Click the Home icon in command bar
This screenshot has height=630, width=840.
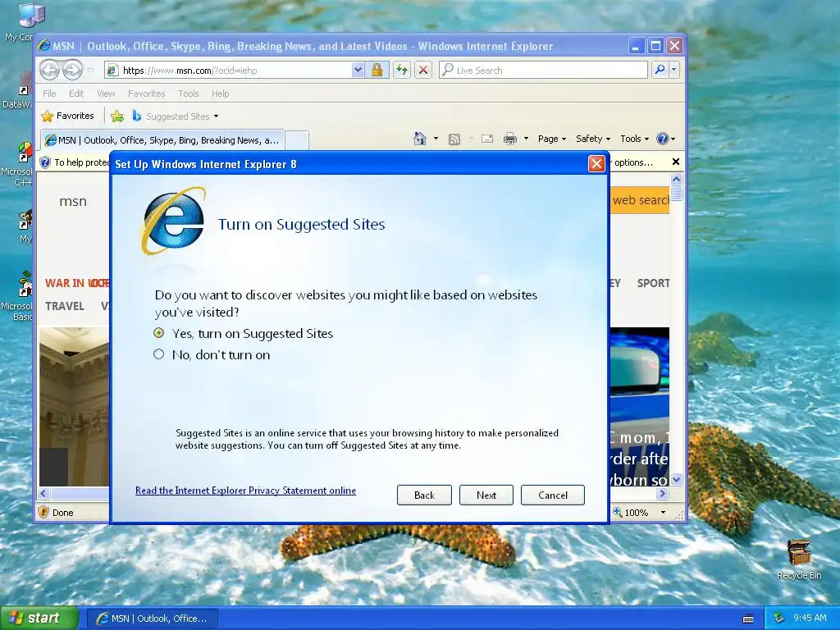coord(420,139)
